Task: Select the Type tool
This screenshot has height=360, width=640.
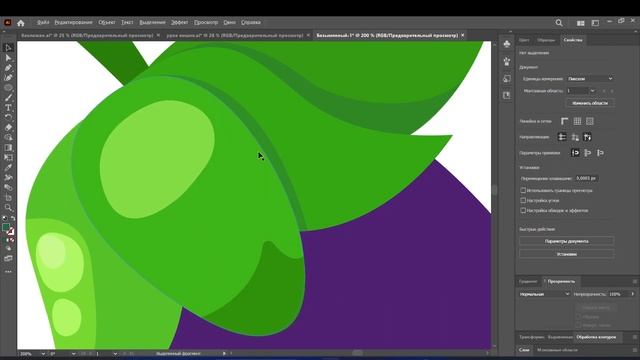Action: click(8, 108)
